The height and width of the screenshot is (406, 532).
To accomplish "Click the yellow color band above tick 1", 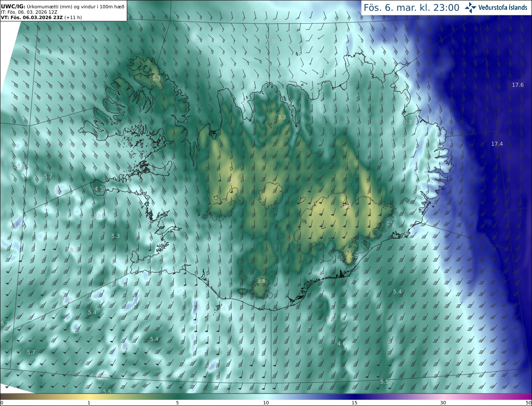I will 89,396.
